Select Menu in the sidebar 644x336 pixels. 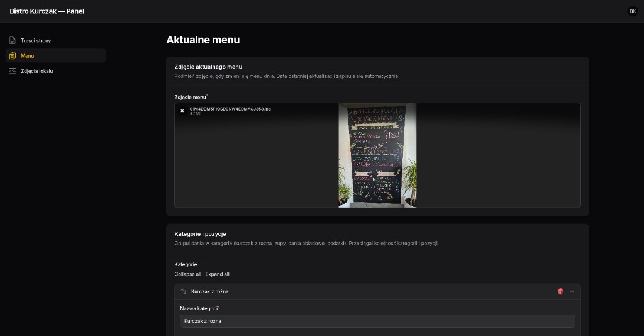point(55,55)
